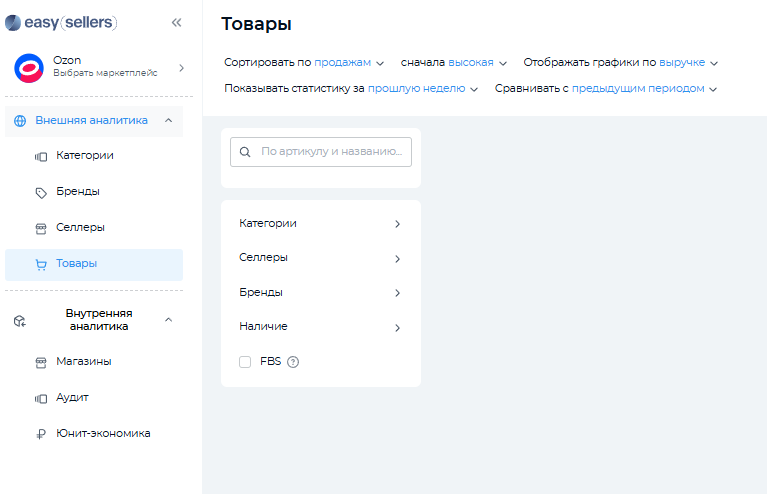Enable the FBS checkbox
This screenshot has width=767, height=494.
[245, 362]
